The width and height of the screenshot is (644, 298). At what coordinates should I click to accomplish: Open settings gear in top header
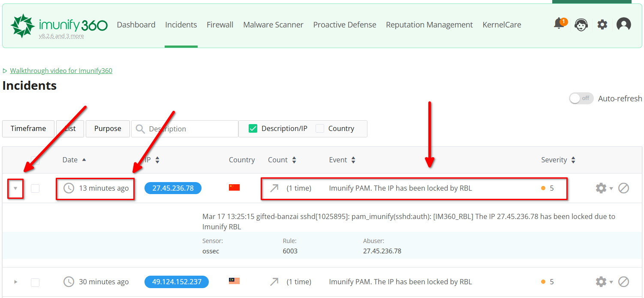click(602, 25)
